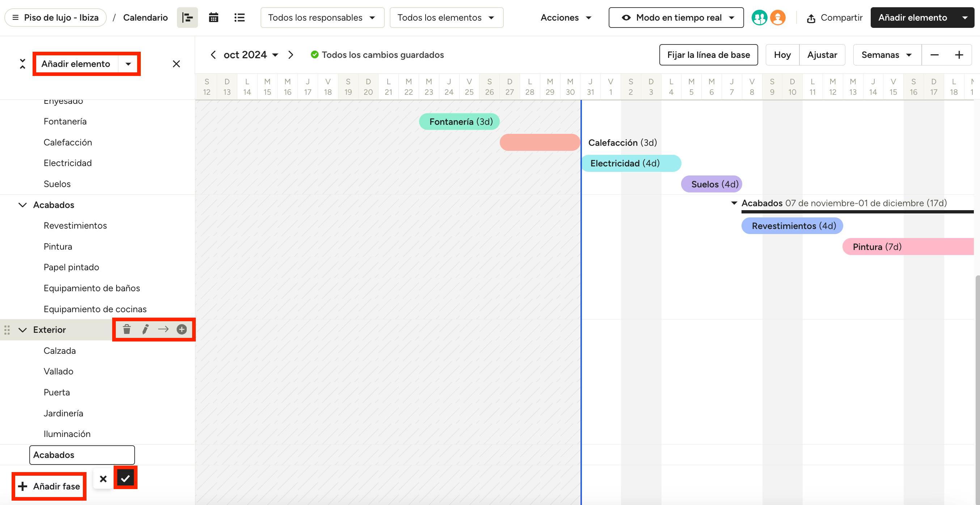The image size is (980, 505).
Task: Confirm new phase name with checkmark
Action: click(x=126, y=478)
